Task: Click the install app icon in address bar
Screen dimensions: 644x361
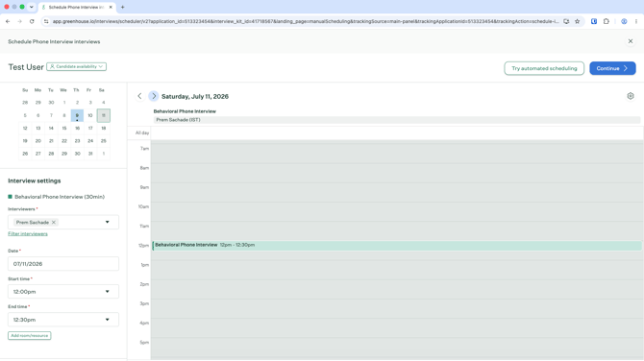Action: 566,21
